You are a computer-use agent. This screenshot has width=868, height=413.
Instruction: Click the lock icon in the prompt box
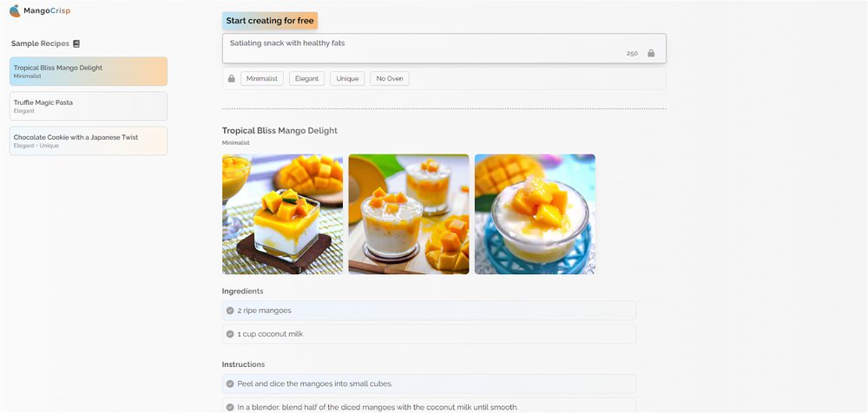[x=651, y=53]
